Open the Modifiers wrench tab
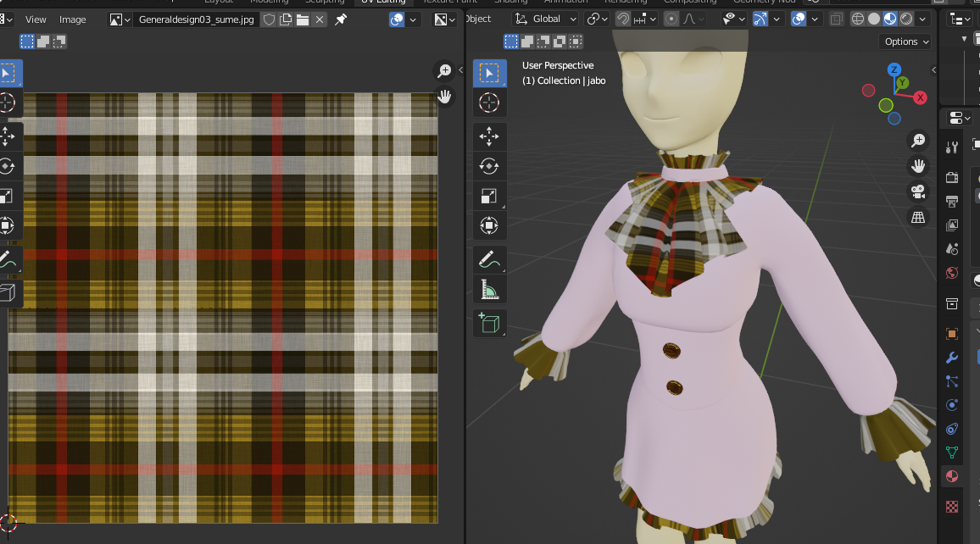The height and width of the screenshot is (544, 980). tap(952, 358)
